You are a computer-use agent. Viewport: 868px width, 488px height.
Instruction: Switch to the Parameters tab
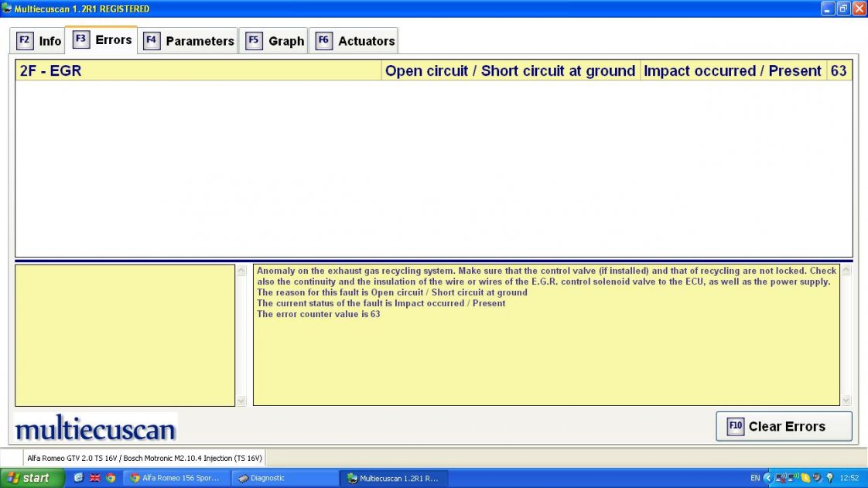click(189, 41)
